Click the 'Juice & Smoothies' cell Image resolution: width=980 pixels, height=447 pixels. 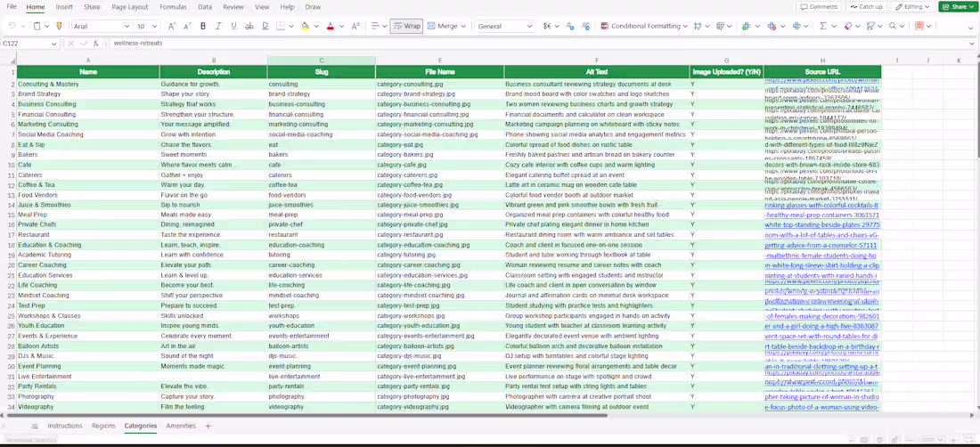(88, 205)
